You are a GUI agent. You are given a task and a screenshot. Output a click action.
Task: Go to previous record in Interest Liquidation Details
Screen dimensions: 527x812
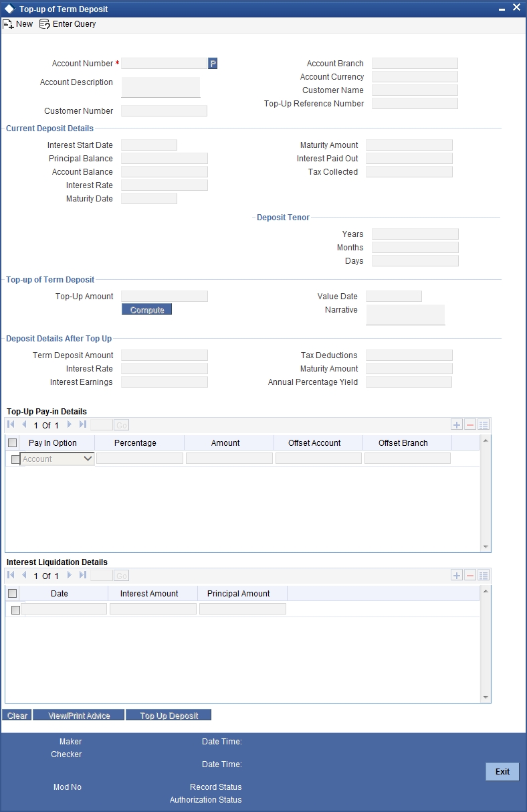[24, 575]
